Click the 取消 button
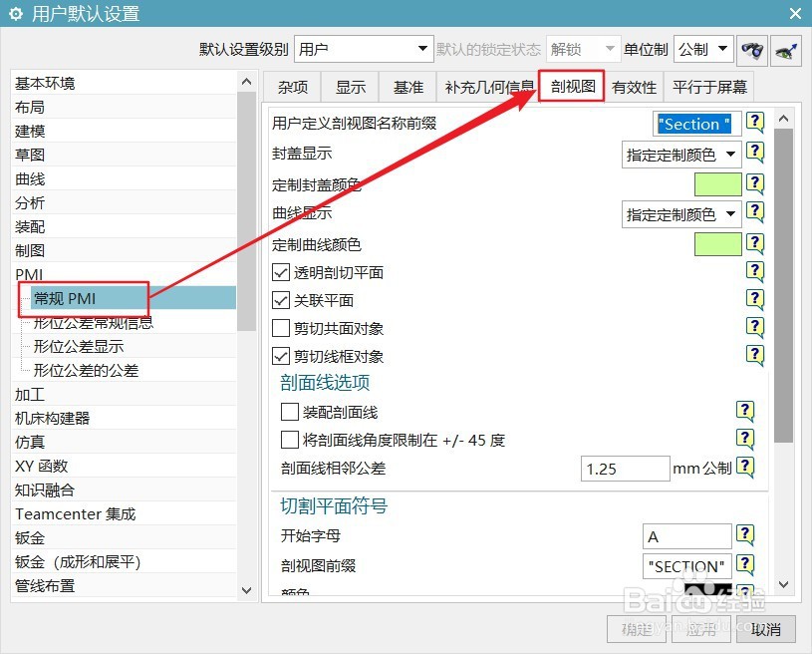This screenshot has height=654, width=812. pos(765,629)
